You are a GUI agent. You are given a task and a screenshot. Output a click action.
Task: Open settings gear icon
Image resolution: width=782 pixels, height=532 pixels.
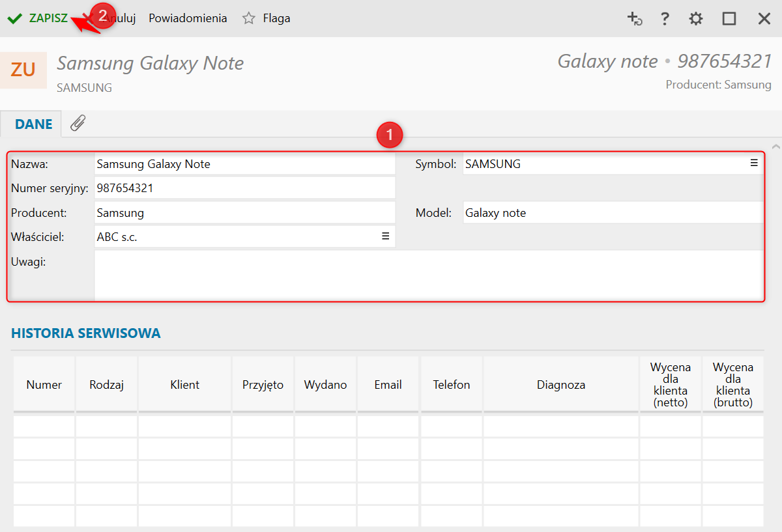[696, 19]
